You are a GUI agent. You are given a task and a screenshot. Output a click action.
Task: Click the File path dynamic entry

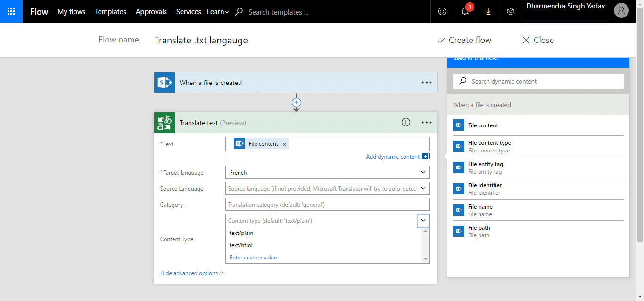(538, 231)
